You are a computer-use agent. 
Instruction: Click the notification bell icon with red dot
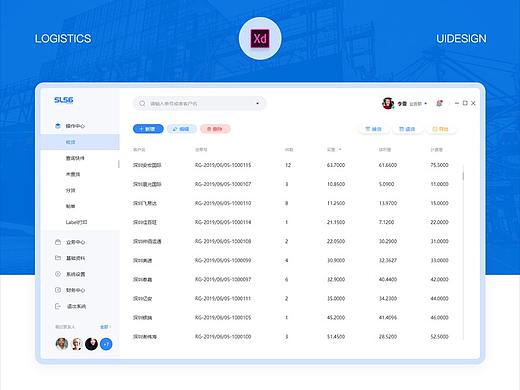pos(439,103)
